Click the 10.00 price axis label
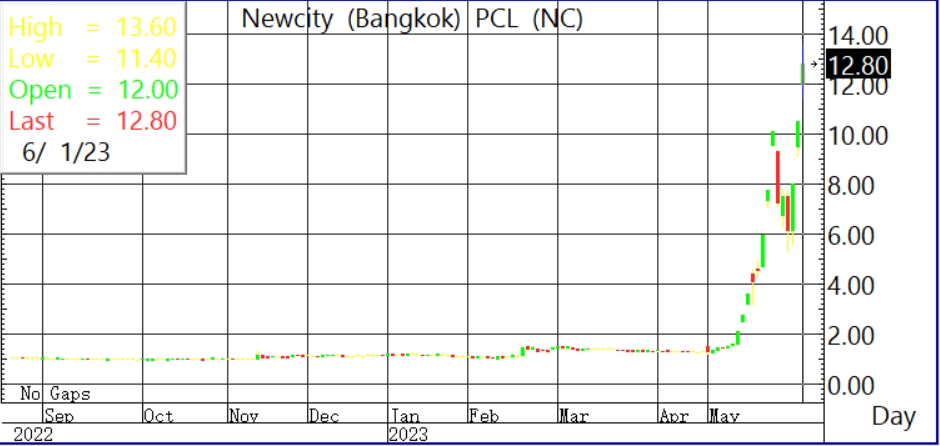Viewport: 940px width, 446px height. click(858, 136)
